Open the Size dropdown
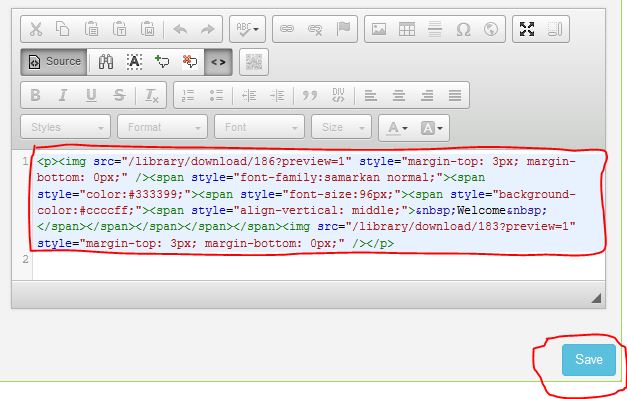 coord(341,127)
